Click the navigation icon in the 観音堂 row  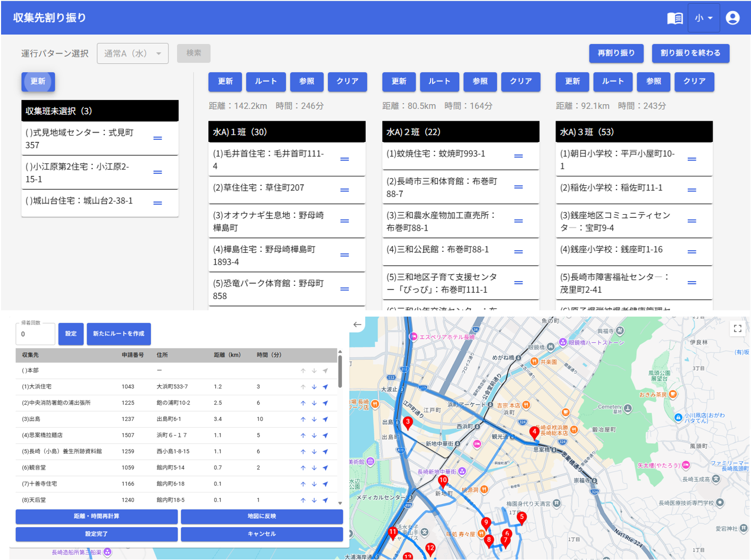(325, 468)
